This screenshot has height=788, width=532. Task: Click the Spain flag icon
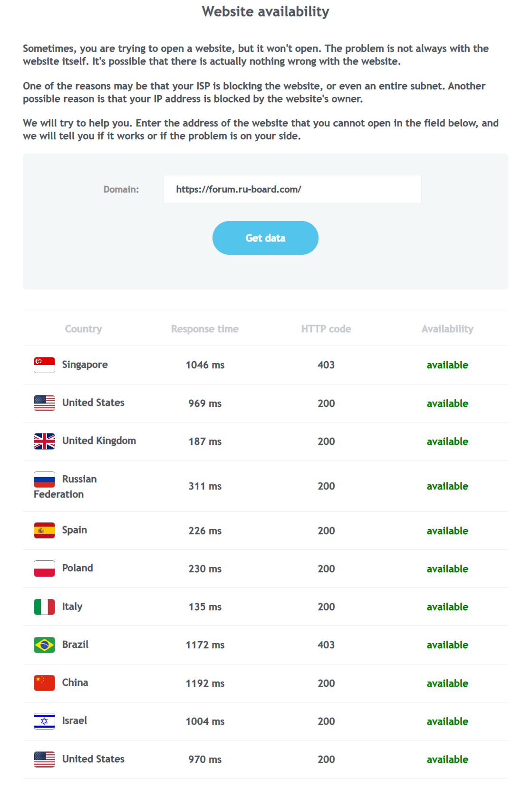point(44,530)
